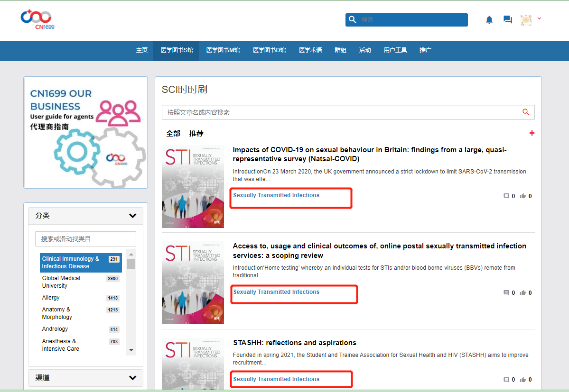Like the scoping review article

[523, 293]
